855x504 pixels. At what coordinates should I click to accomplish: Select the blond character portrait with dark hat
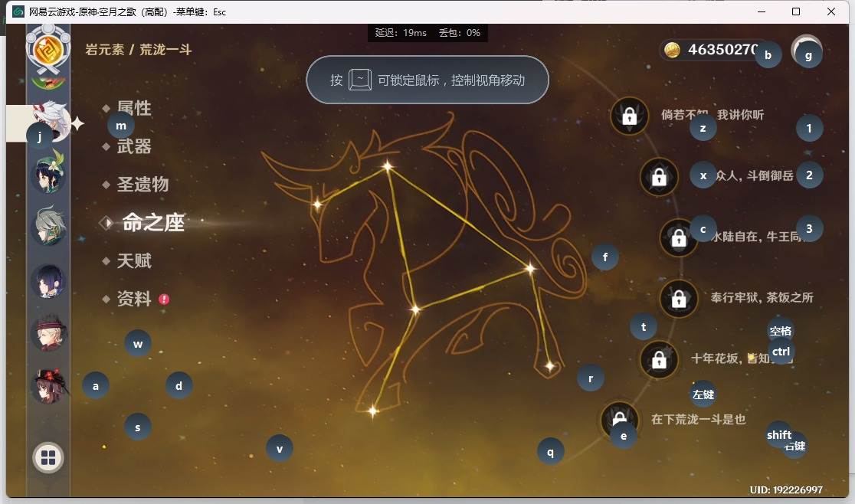[48, 332]
